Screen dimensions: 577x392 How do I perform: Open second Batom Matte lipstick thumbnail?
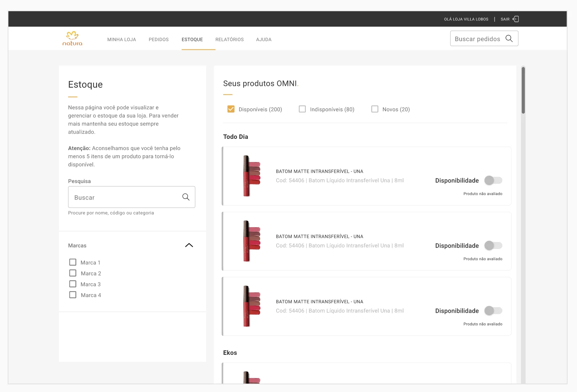point(252,241)
